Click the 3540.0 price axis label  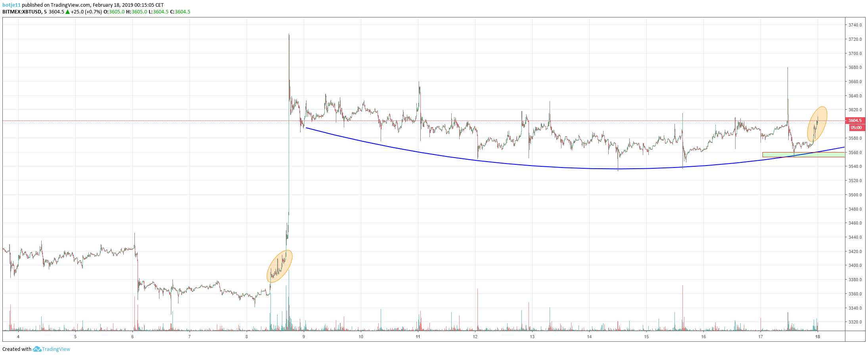pos(855,166)
